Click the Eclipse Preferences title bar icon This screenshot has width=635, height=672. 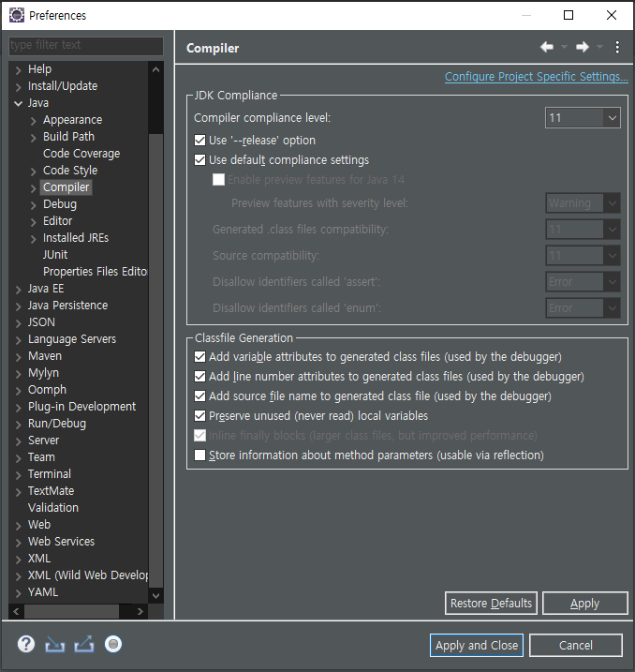pyautogui.click(x=16, y=15)
